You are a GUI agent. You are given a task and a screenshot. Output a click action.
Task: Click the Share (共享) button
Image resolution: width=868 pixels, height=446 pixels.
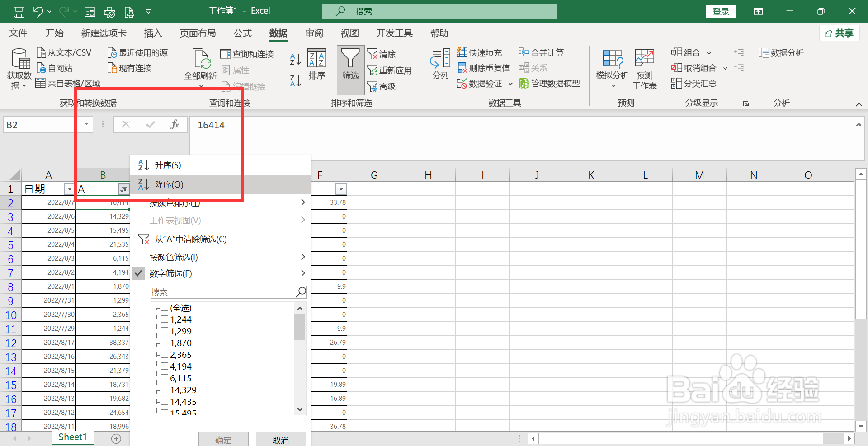coord(839,33)
